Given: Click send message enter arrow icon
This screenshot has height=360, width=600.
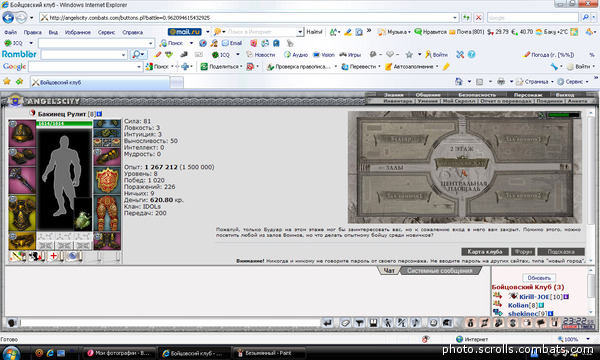Looking at the screenshot, I should [328, 323].
